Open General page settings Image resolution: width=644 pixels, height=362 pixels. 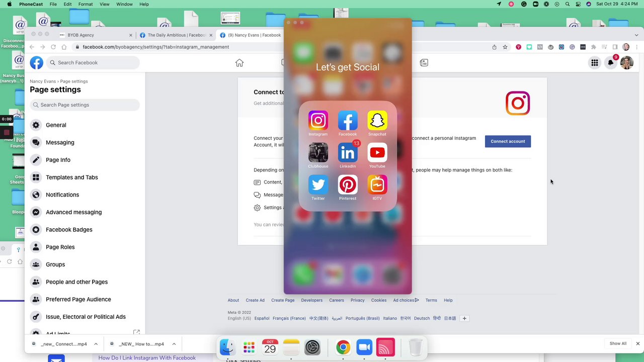[85, 125]
